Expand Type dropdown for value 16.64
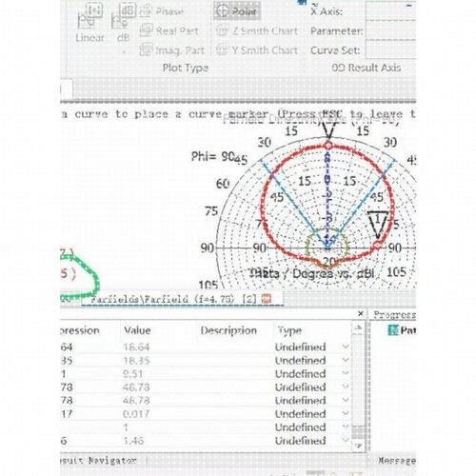476x476 pixels. click(346, 347)
